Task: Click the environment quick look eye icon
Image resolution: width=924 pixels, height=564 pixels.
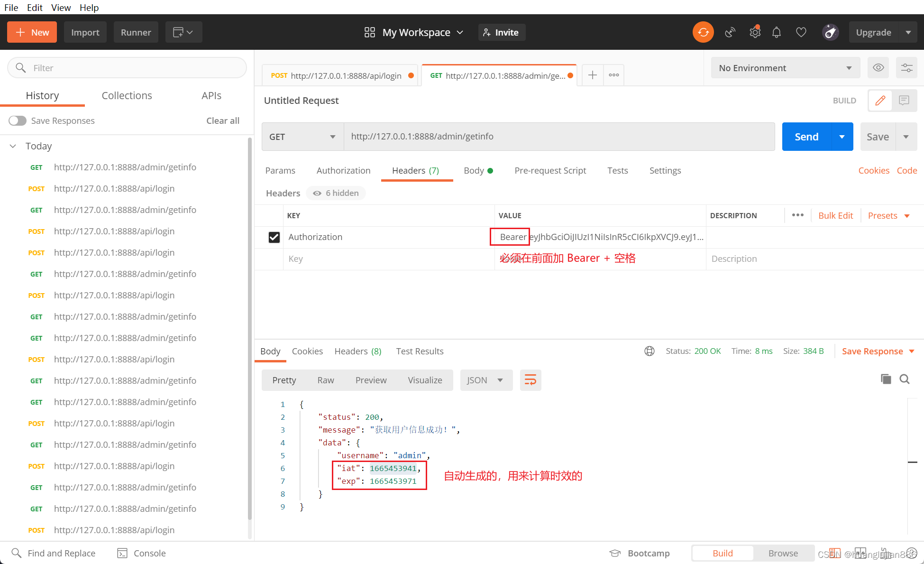Action: 878,68
